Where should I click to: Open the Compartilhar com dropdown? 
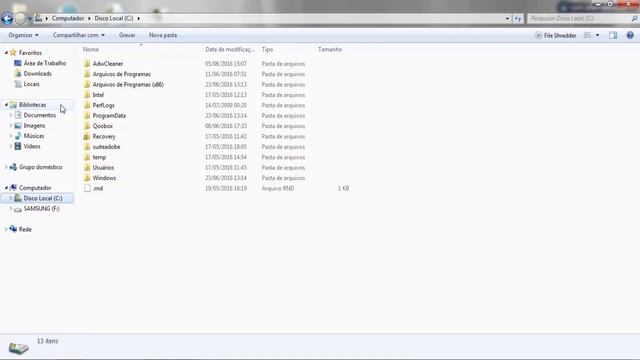[x=78, y=35]
